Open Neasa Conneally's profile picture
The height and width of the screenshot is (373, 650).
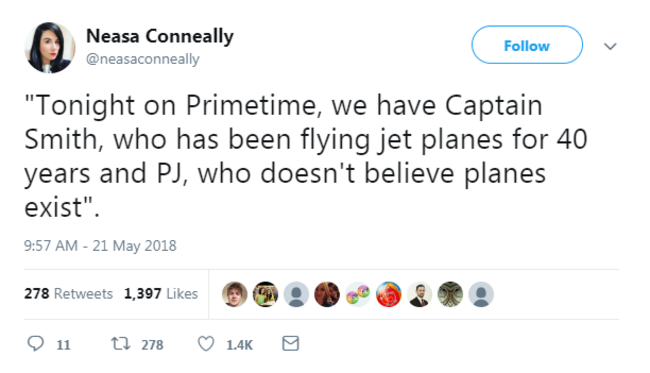[x=50, y=48]
